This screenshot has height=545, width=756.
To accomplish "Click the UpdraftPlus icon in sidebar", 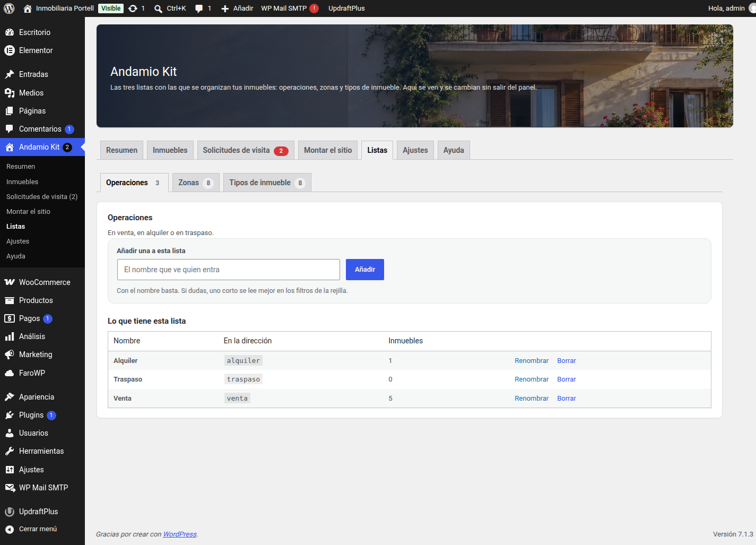I will (x=10, y=512).
